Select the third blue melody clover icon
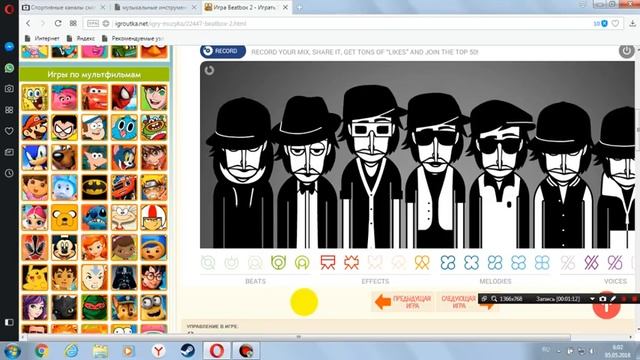640x360 pixels. tap(495, 262)
